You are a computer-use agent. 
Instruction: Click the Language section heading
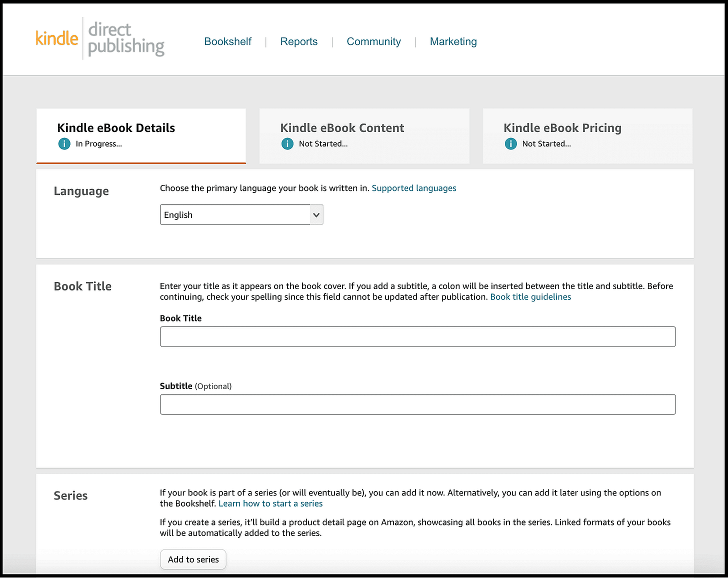click(81, 191)
